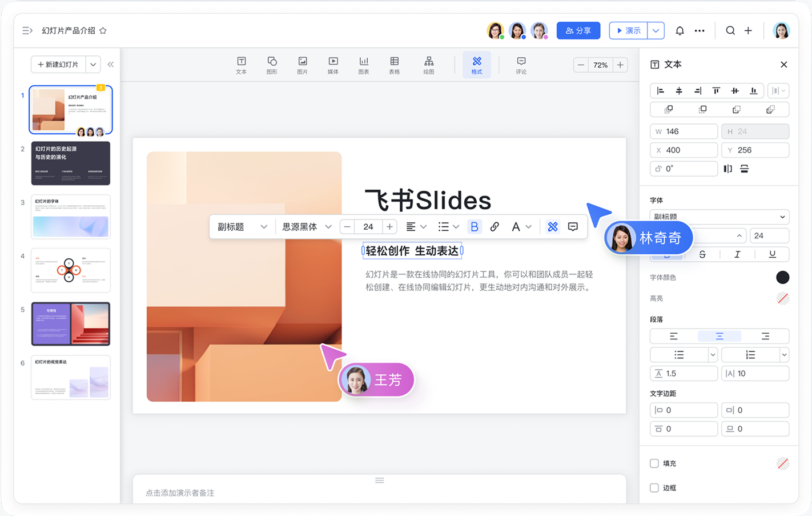Set paragraph alignment to right
This screenshot has height=516, width=812.
coord(765,336)
